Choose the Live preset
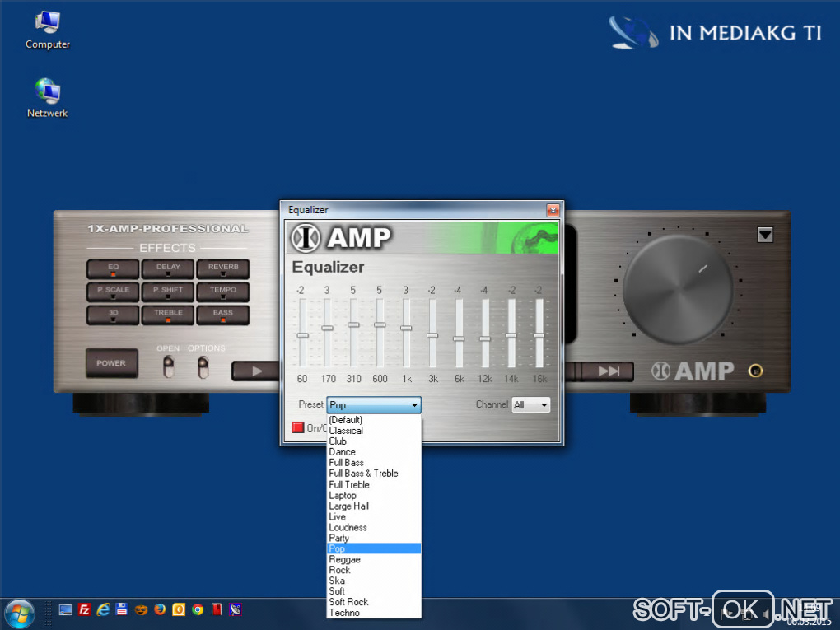The image size is (840, 630). click(374, 517)
